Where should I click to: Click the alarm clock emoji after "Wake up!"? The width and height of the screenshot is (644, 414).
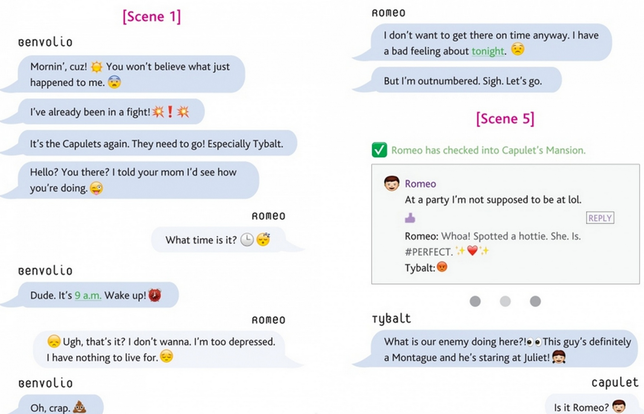(155, 295)
